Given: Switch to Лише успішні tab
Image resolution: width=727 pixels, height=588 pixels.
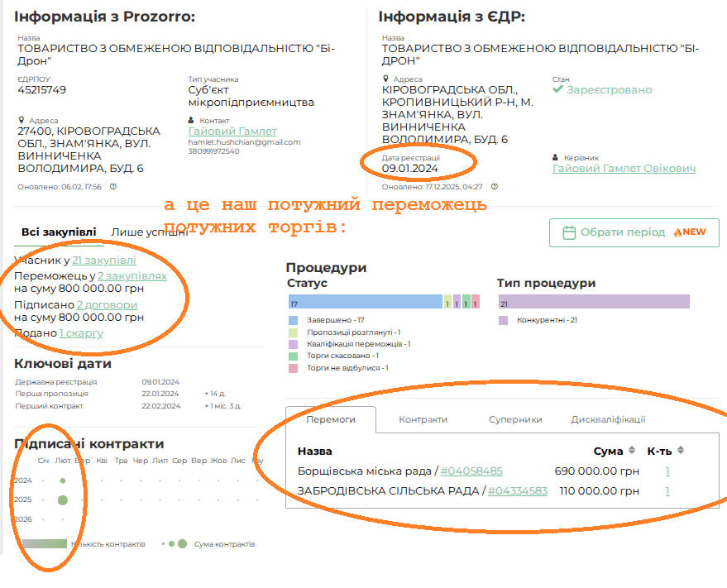Looking at the screenshot, I should coord(150,232).
